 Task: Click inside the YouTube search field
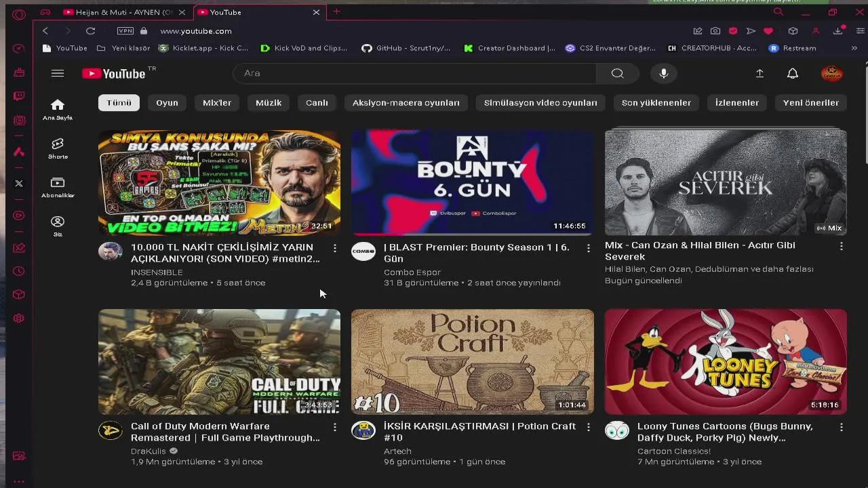[414, 73]
